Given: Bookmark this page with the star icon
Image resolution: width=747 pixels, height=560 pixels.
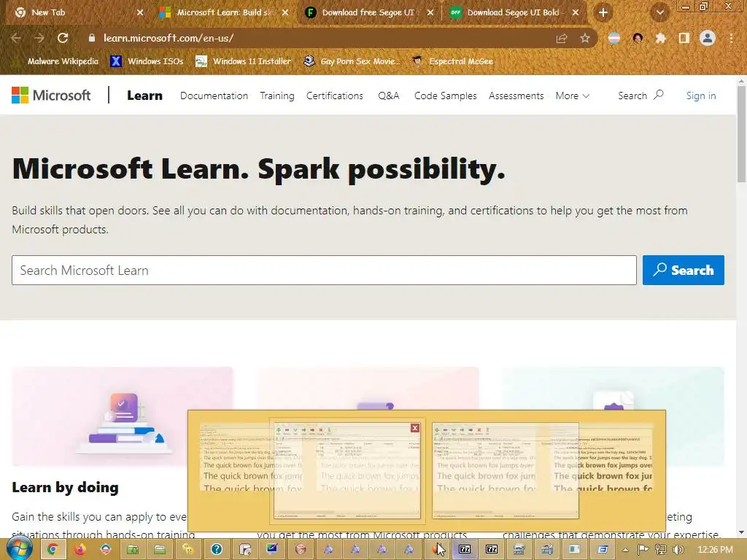Looking at the screenshot, I should [585, 38].
